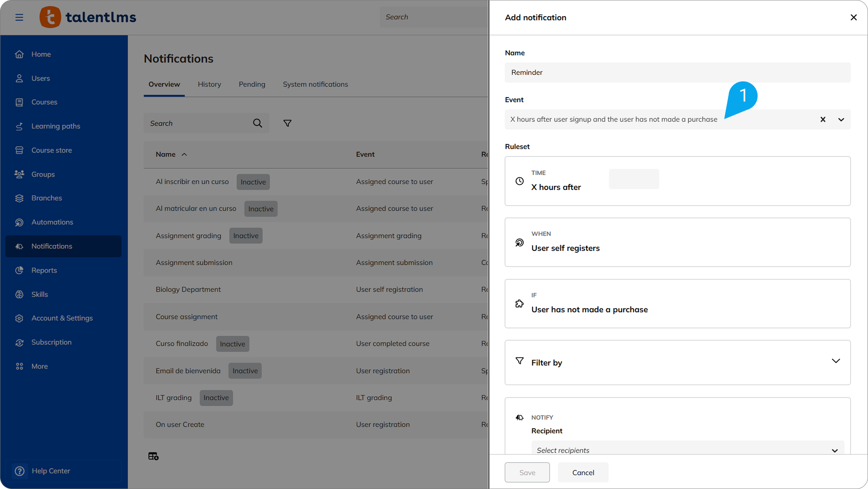This screenshot has height=489, width=868.
Task: Click the Assignment grading notification name
Action: (x=188, y=236)
